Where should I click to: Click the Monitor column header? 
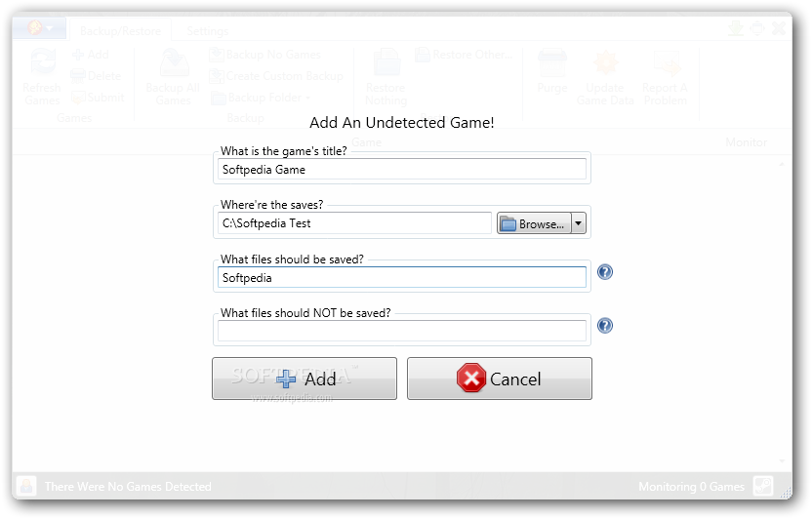[x=746, y=142]
